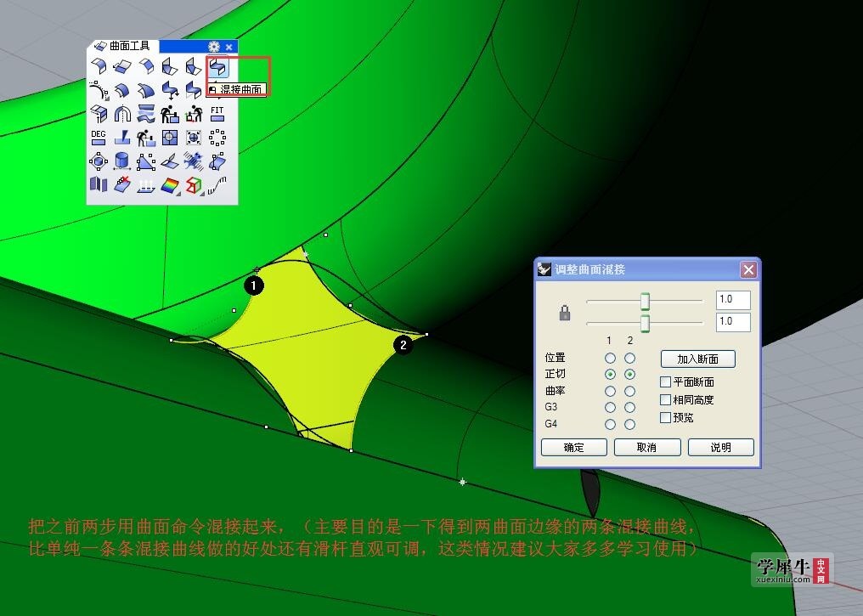
Task: Select the red and green box edge icon
Action: (193, 185)
